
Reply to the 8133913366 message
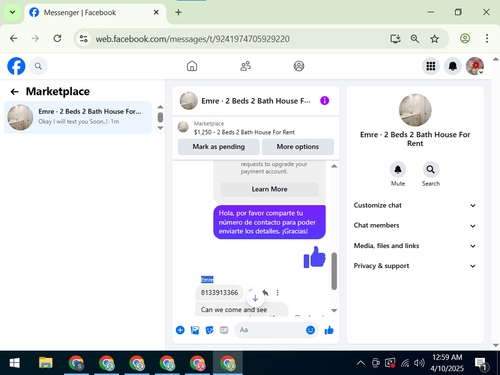point(265,292)
